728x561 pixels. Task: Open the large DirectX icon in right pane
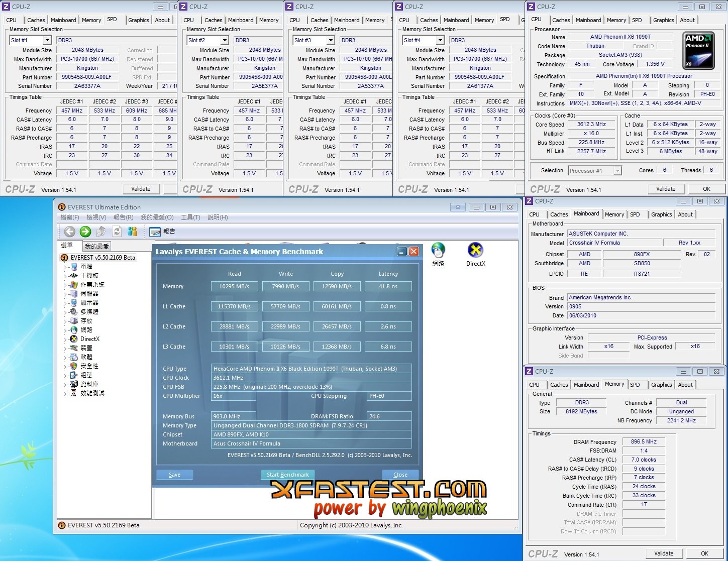[475, 250]
